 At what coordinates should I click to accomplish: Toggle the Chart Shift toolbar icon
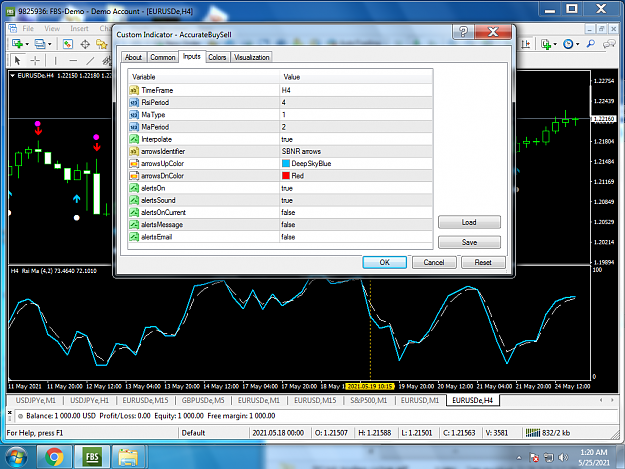click(526, 44)
